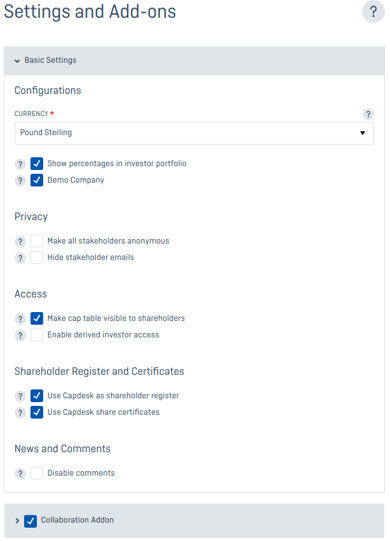390x541 pixels.
Task: Uncheck Make cap table visible to shareholders
Action: pyautogui.click(x=37, y=318)
